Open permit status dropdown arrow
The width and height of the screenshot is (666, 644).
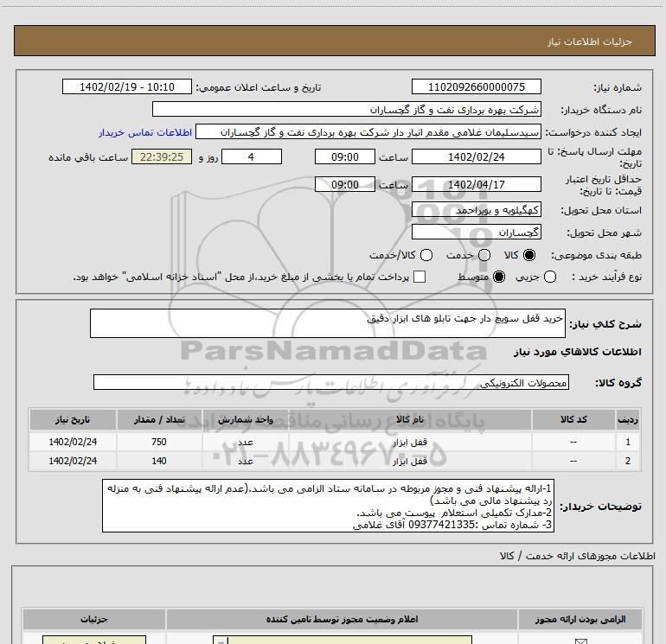click(221, 641)
